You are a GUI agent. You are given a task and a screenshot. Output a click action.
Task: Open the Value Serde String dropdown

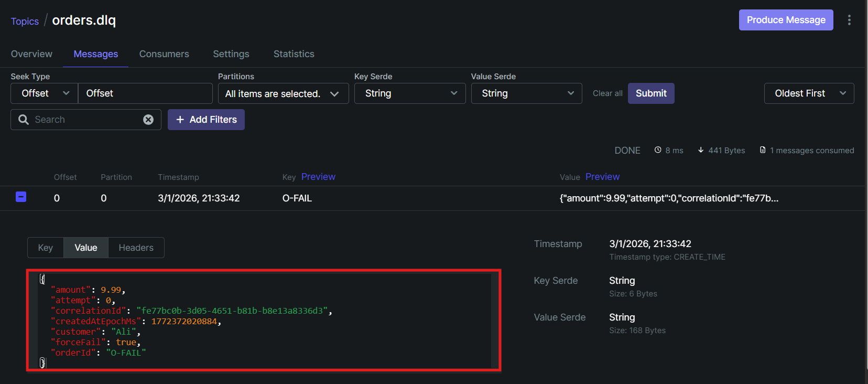pos(526,93)
